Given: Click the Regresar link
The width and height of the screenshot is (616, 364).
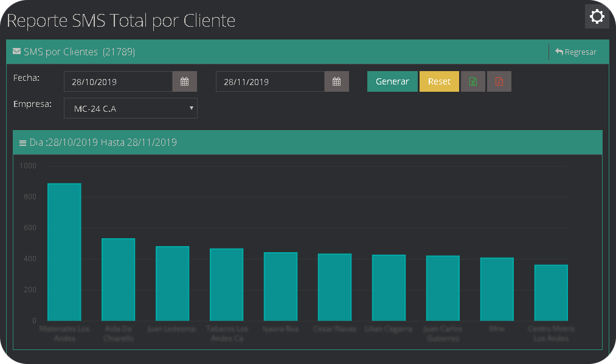Looking at the screenshot, I should pos(579,52).
